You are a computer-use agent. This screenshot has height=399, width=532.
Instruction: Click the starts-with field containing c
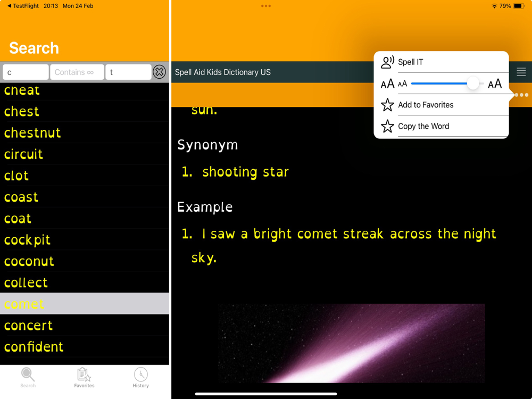pyautogui.click(x=26, y=72)
